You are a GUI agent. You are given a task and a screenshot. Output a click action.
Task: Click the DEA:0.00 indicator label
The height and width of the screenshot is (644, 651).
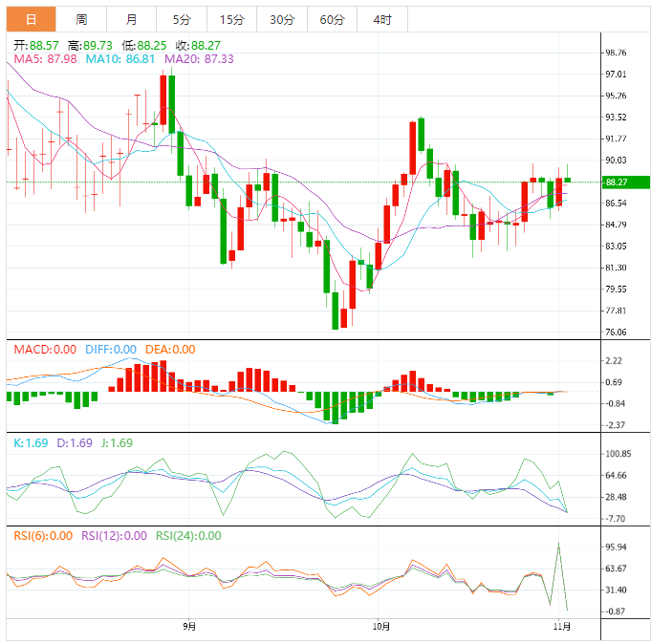tap(170, 350)
